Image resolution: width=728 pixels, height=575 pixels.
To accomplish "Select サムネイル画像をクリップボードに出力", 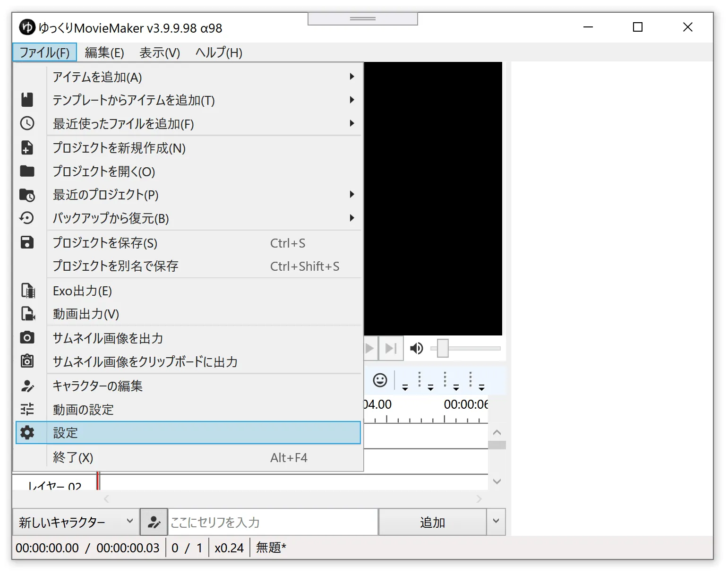I will 188,362.
